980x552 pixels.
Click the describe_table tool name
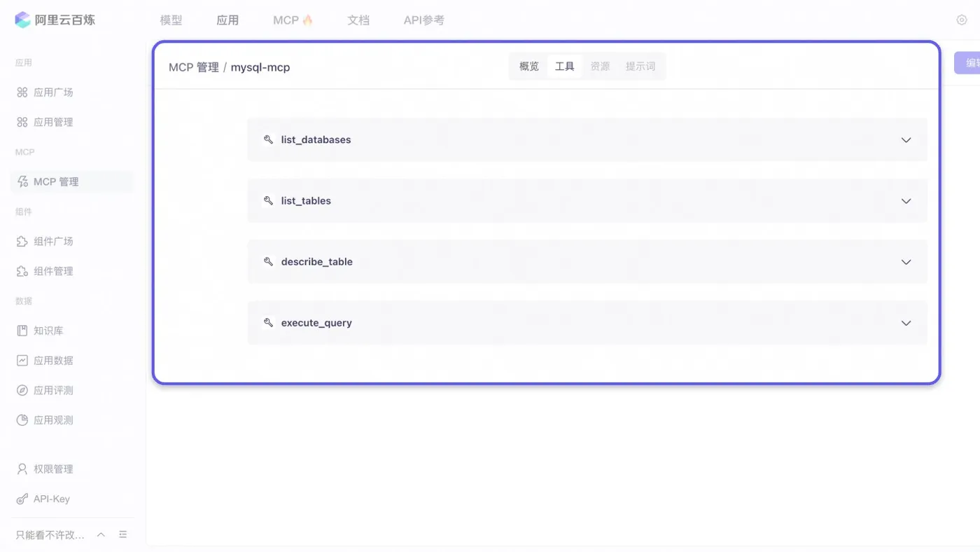[x=316, y=261]
